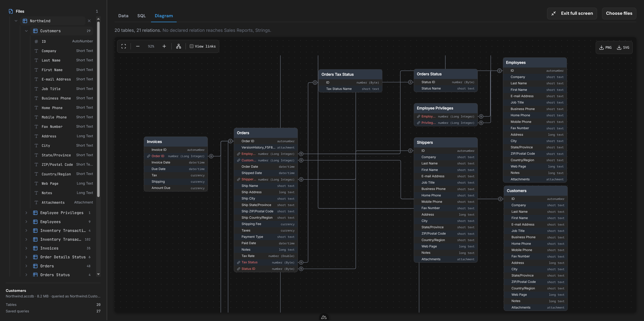
Task: Download the diagram as SVG
Action: (x=623, y=48)
